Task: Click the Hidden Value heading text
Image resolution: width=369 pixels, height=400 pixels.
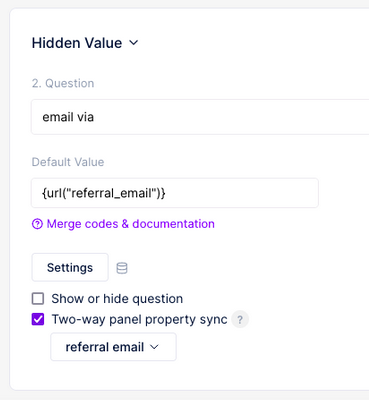Action: pos(77,43)
